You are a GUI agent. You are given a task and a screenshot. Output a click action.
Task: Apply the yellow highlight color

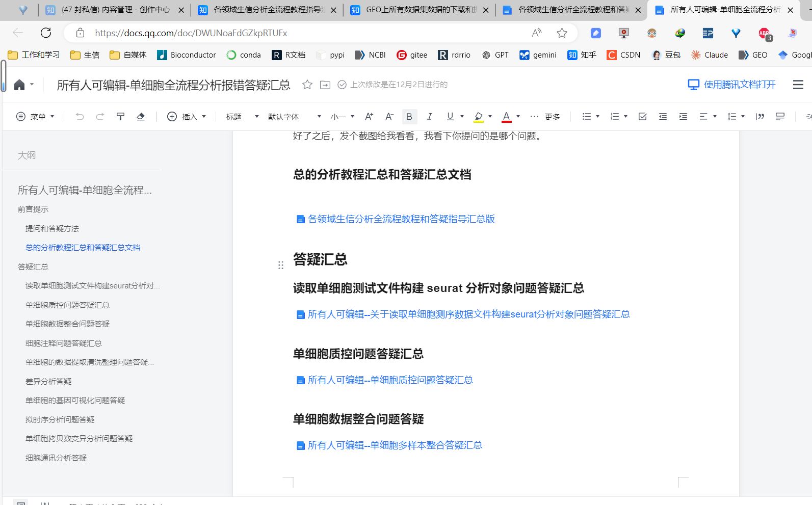[x=478, y=117]
